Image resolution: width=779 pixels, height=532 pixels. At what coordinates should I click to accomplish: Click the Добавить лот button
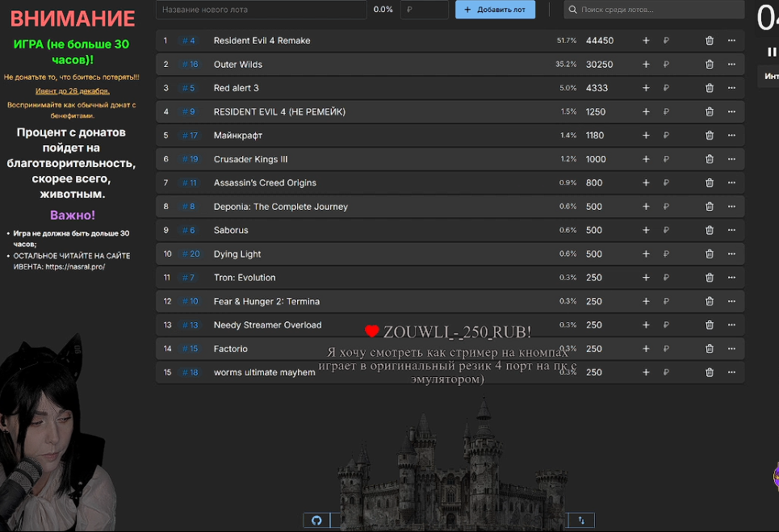495,10
